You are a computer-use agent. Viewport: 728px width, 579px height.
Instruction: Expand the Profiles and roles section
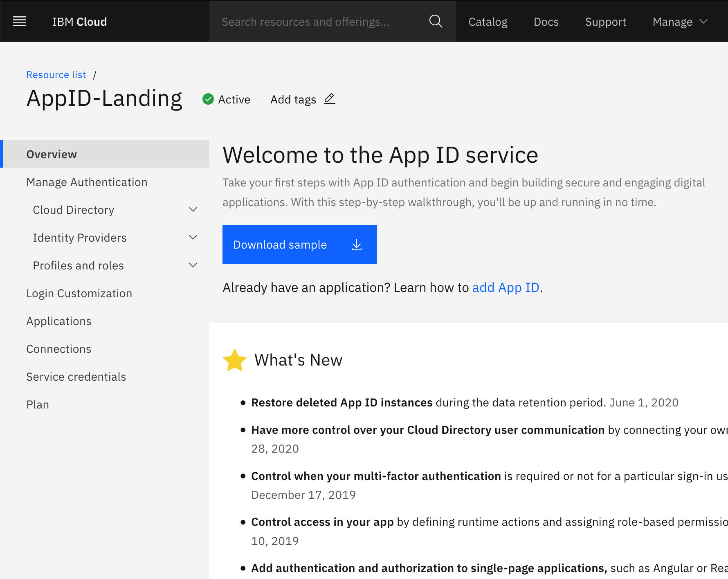(x=193, y=265)
